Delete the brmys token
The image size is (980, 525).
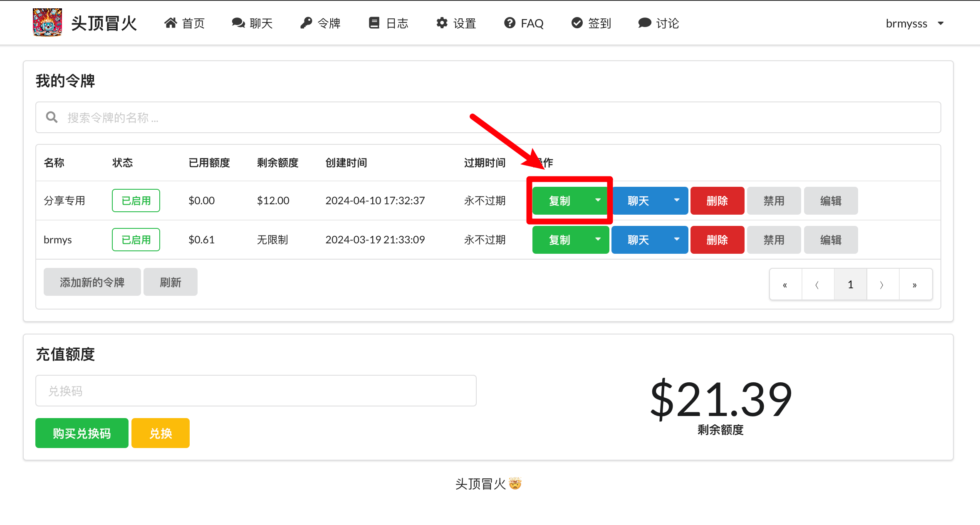(x=717, y=240)
